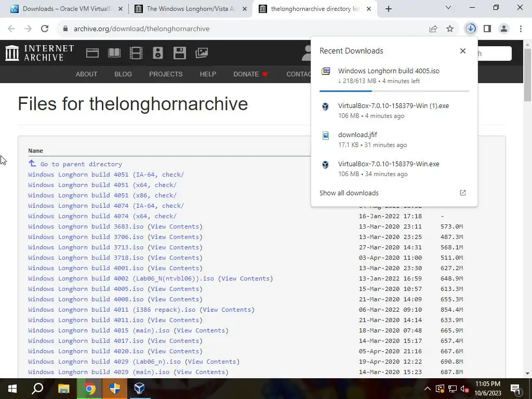Image resolution: width=532 pixels, height=399 pixels.
Task: Download Windows Longhorn build 4029 (Lab06_n).iso
Action: click(x=104, y=362)
